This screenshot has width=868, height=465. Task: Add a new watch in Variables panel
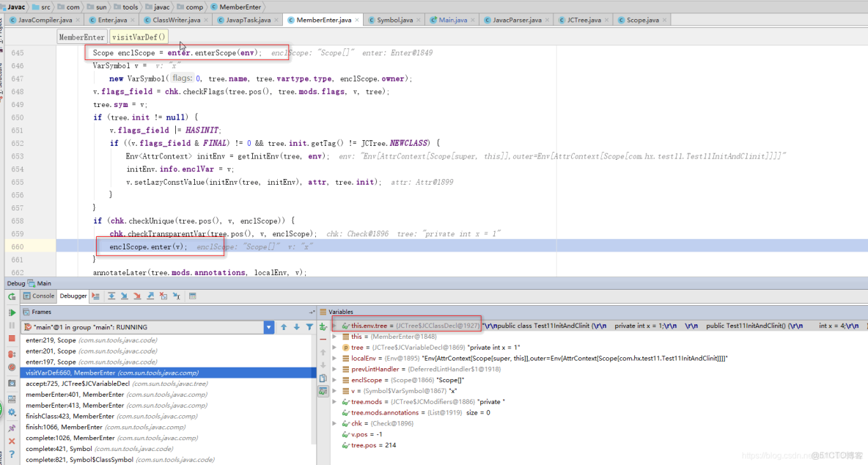(x=323, y=327)
